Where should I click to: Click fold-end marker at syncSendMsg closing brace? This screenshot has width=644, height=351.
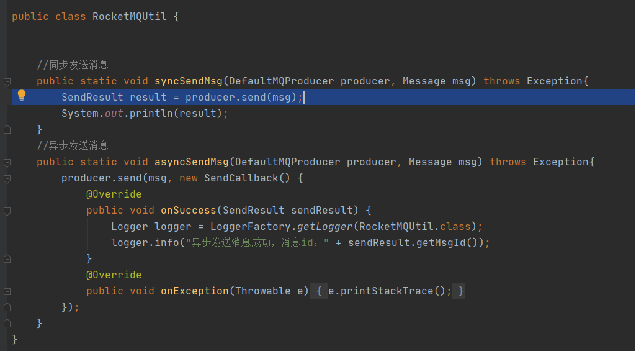click(7, 130)
